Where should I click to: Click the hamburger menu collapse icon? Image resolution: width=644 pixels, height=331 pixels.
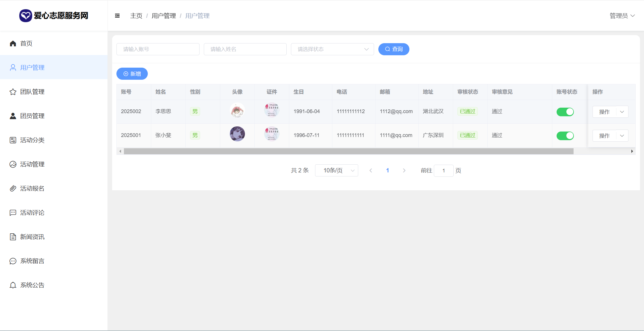(x=117, y=16)
